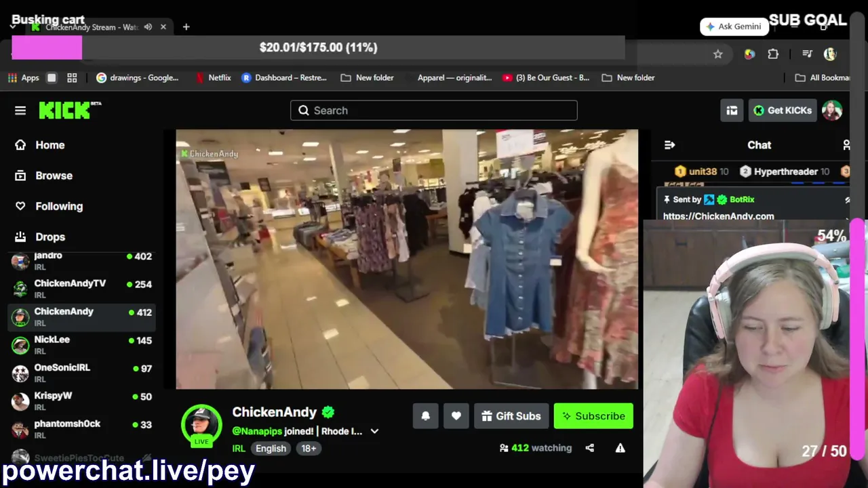Click the Kick search field
Viewport: 868px width, 488px height.
pos(434,110)
